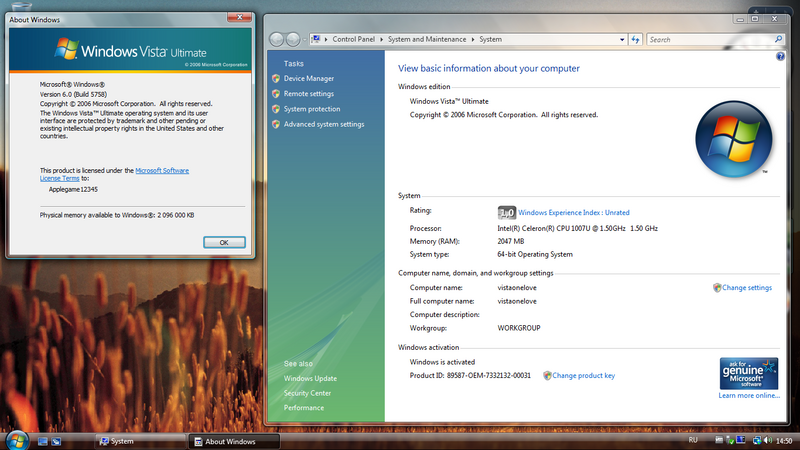Image resolution: width=800 pixels, height=450 pixels.
Task: Click 'Windows is activated' status text
Action: pos(442,362)
